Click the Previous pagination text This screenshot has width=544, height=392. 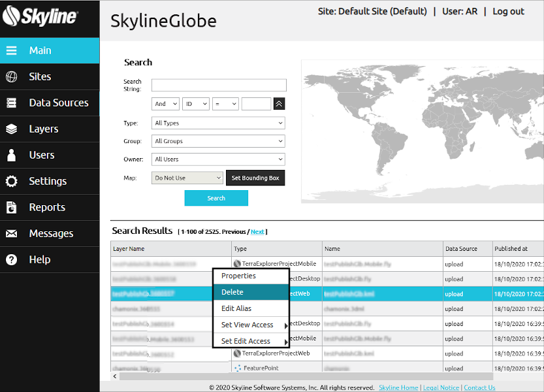[x=234, y=231]
